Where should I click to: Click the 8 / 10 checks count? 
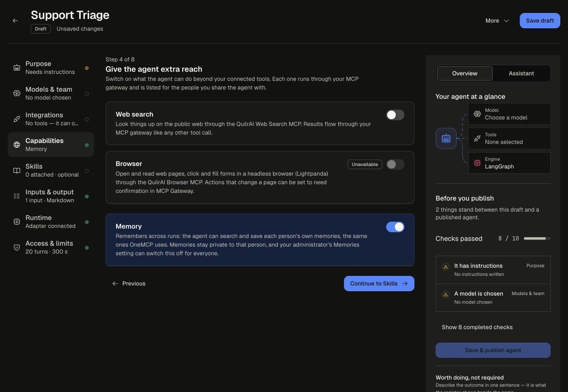tap(509, 238)
